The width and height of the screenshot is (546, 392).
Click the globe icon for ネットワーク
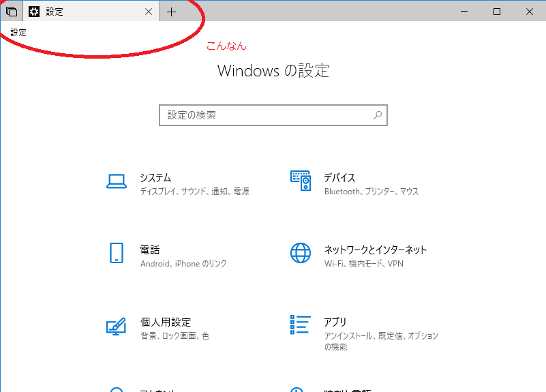point(301,253)
